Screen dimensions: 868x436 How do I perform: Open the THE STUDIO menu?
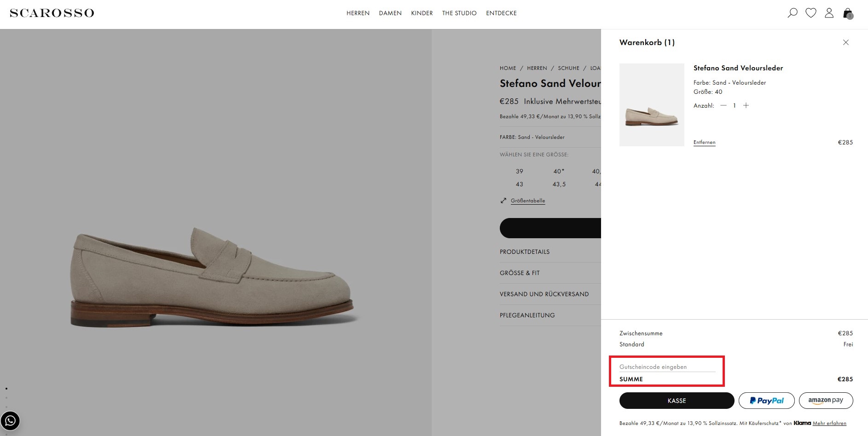tap(459, 13)
